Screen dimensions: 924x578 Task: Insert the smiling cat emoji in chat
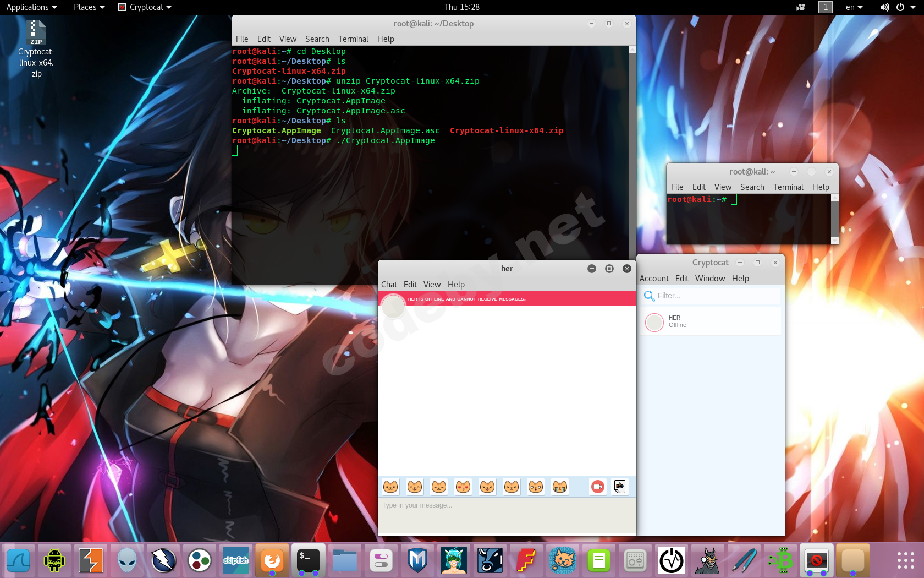[391, 487]
